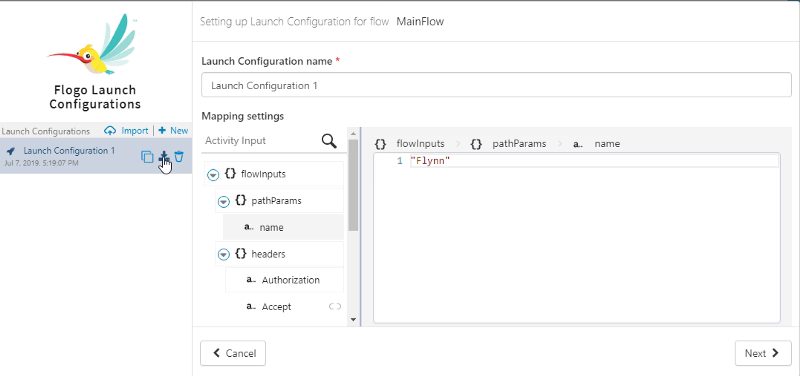
Task: Click line number 1 in the editor gutter
Action: pyautogui.click(x=401, y=161)
